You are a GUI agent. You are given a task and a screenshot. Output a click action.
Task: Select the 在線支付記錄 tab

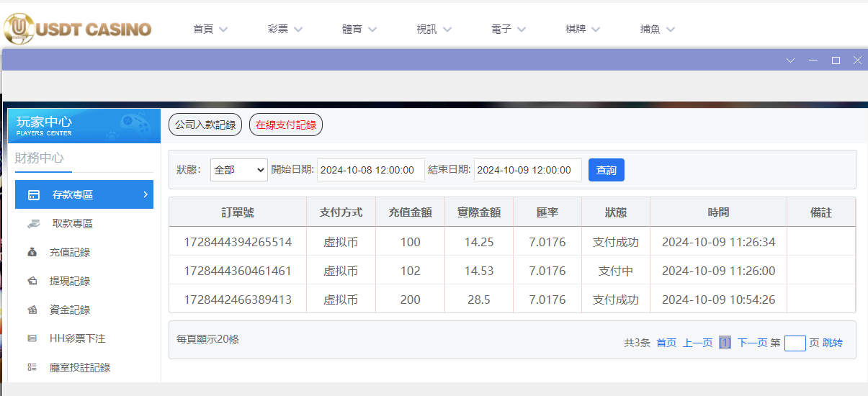point(286,125)
